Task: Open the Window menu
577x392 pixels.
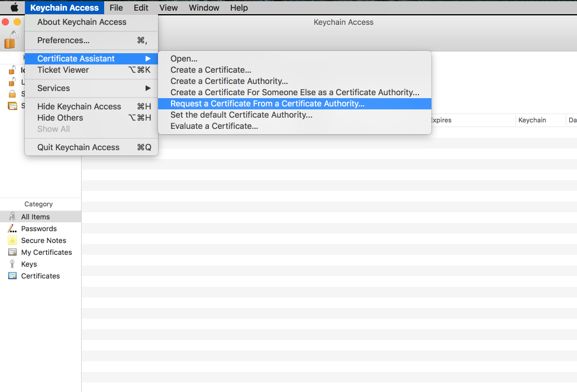Action: (204, 7)
